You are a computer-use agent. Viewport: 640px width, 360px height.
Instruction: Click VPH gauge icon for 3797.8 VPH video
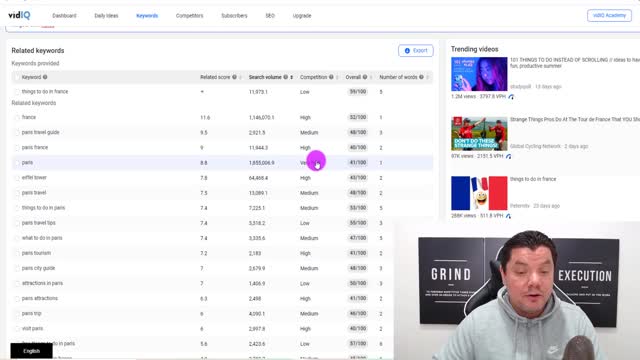coord(511,97)
